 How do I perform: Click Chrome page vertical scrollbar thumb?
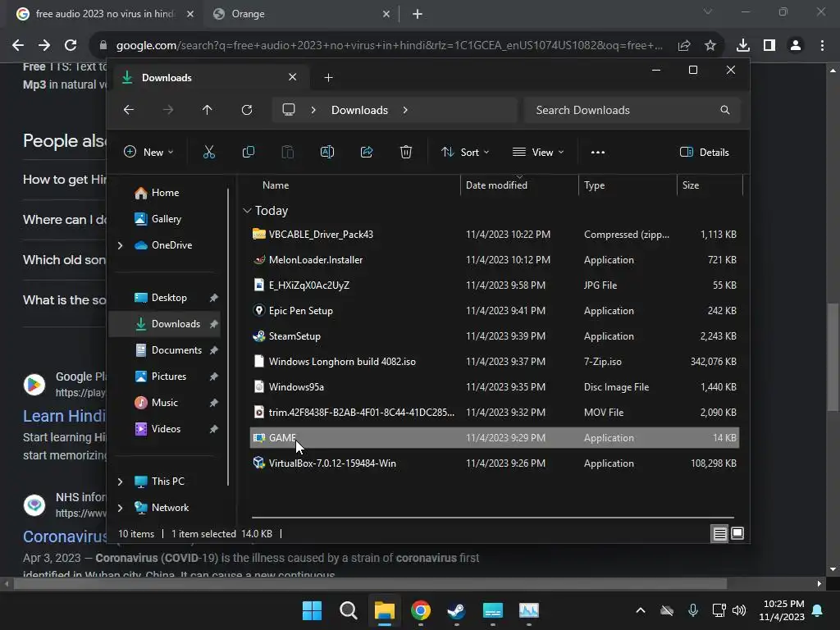point(833,356)
